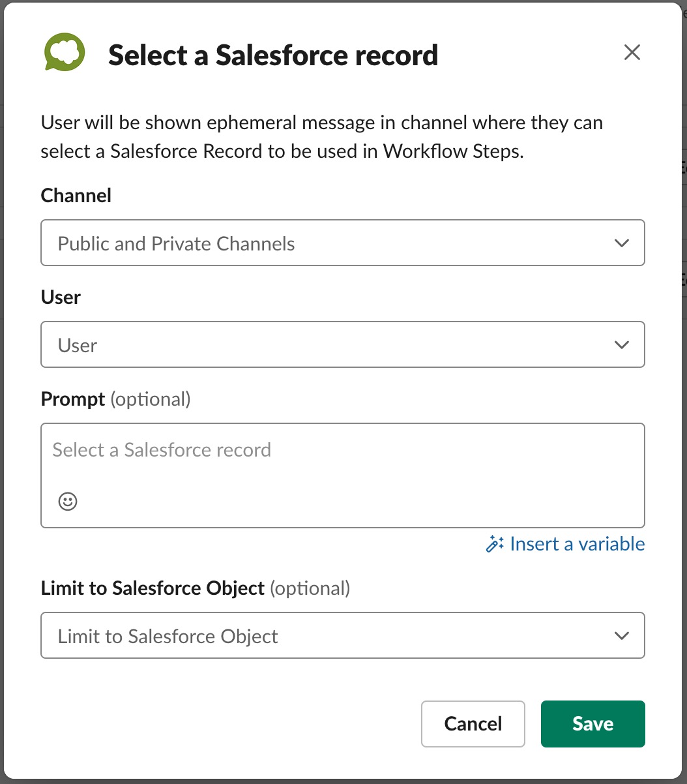Open the Channel dropdown

click(x=343, y=243)
